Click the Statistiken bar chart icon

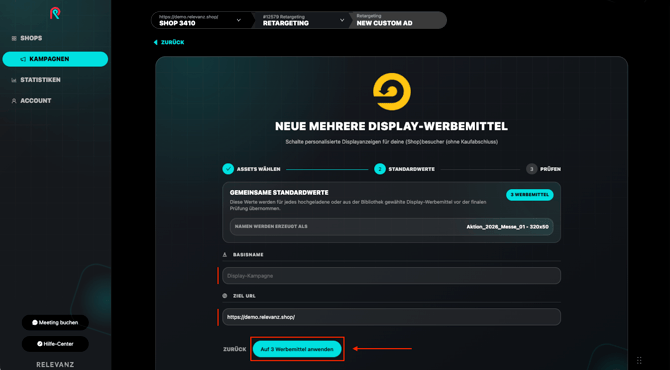pos(14,80)
